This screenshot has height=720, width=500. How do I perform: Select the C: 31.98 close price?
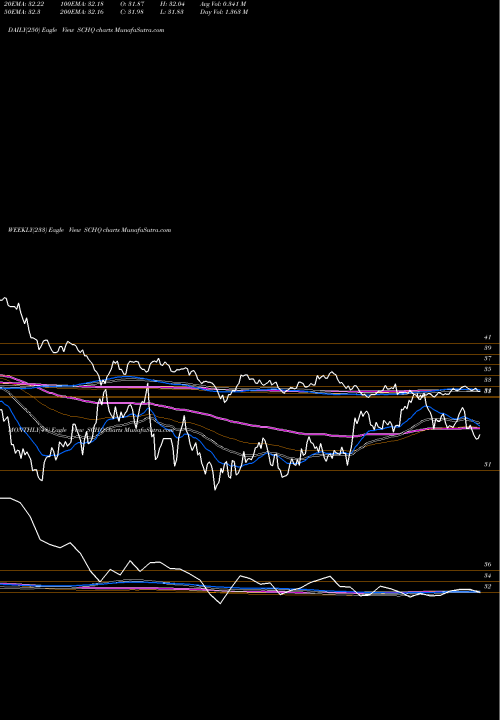132,12
